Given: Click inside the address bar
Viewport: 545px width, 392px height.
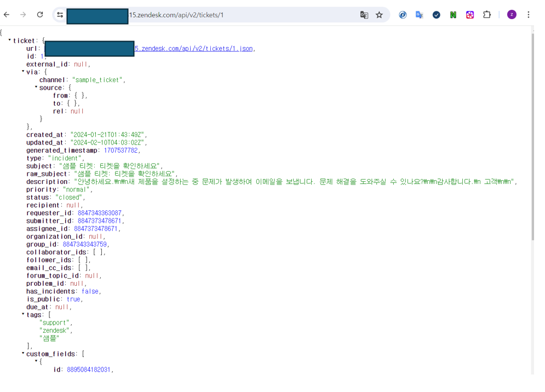Looking at the screenshot, I should 230,15.
